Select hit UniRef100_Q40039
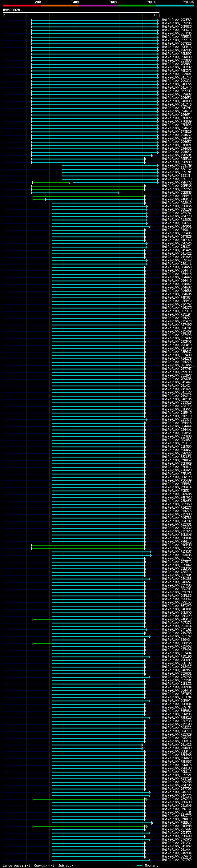Image resolution: width=197 pixels, height=868 pixels. coord(177,101)
